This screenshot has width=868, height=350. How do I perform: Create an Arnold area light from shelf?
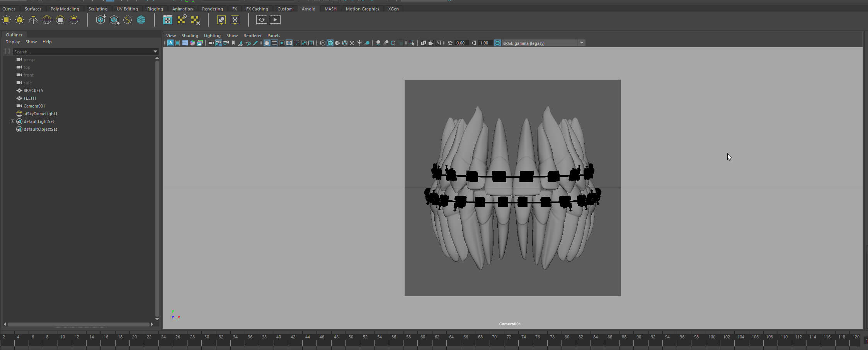[6, 20]
